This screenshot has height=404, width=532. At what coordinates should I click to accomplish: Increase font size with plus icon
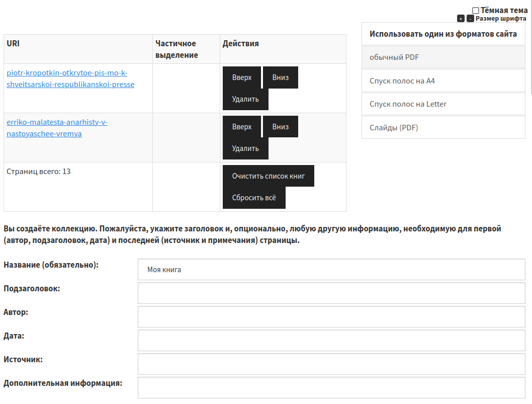coord(461,19)
